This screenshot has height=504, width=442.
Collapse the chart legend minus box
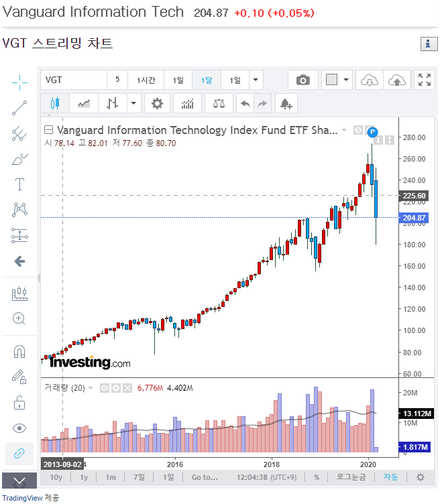coord(48,130)
